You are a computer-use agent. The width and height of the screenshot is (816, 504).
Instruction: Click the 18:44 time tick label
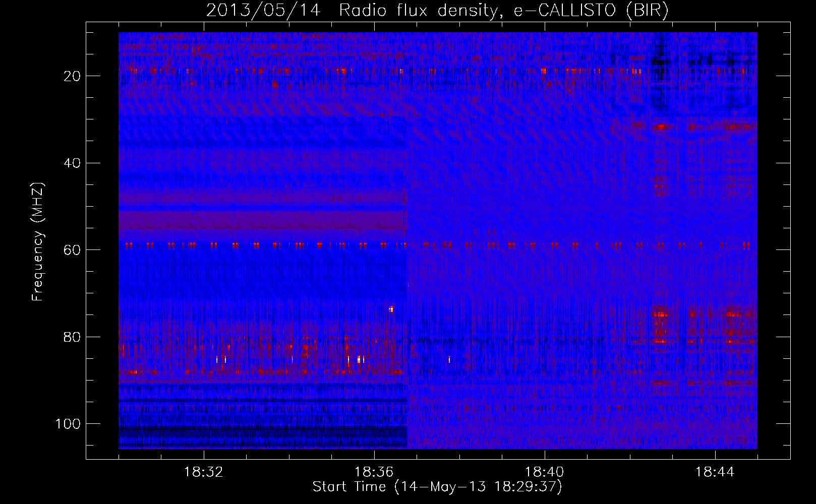pos(715,472)
